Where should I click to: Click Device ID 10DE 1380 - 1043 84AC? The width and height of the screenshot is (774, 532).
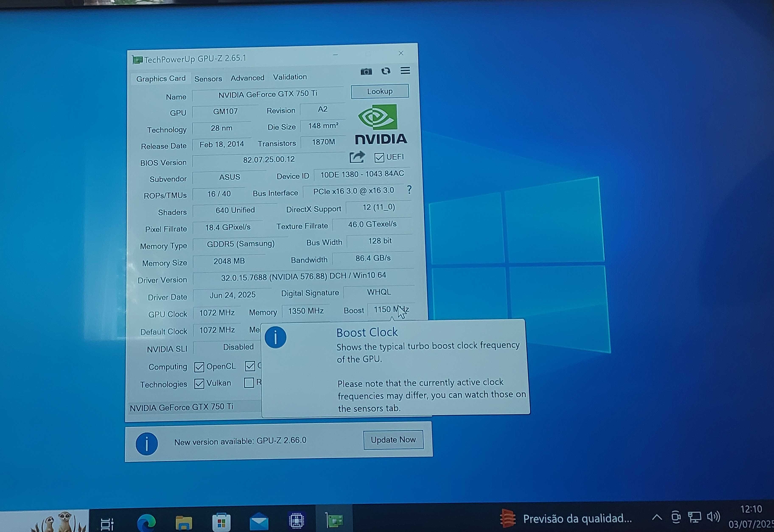[362, 174]
